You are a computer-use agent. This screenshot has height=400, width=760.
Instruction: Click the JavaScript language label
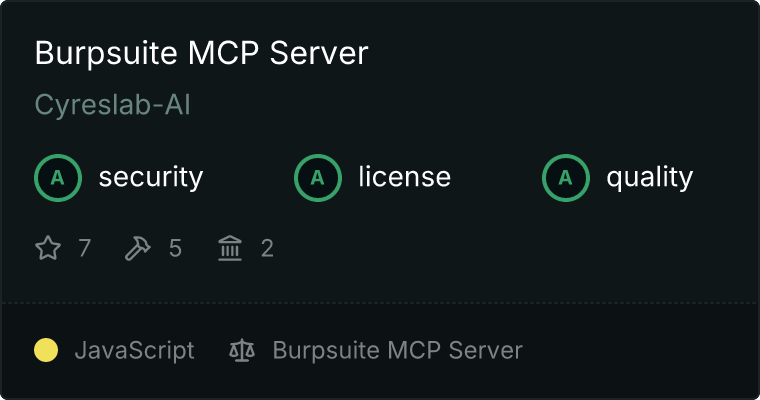pos(135,350)
